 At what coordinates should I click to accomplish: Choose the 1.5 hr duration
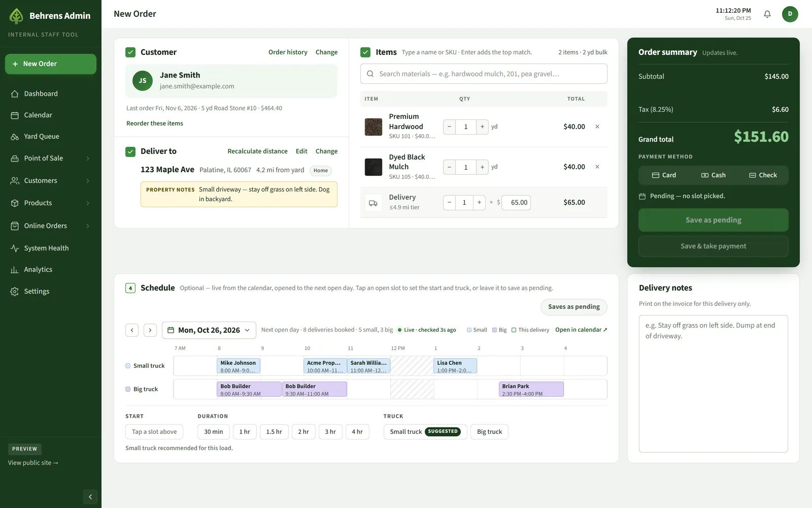(274, 432)
